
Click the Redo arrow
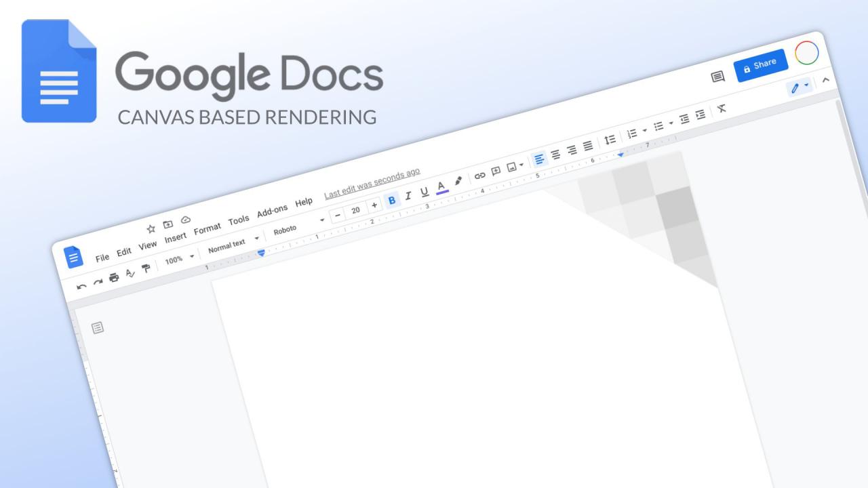[x=98, y=283]
